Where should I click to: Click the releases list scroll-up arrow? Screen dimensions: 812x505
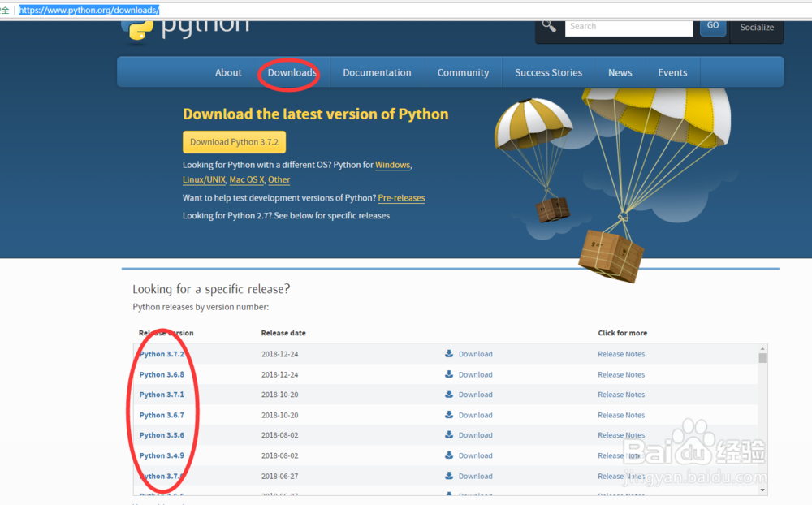(x=762, y=348)
